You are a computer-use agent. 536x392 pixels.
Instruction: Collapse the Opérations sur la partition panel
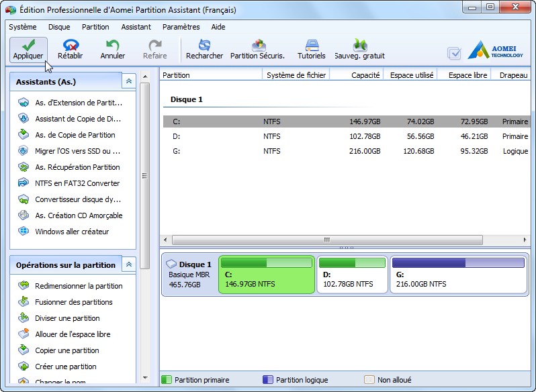click(x=129, y=264)
